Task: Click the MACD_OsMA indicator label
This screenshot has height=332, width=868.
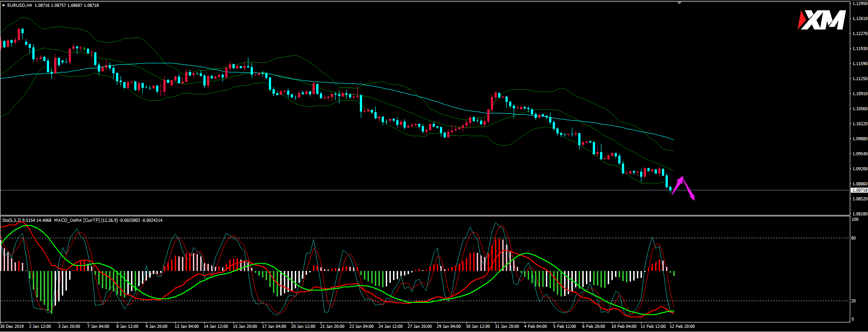Action: click(68, 220)
